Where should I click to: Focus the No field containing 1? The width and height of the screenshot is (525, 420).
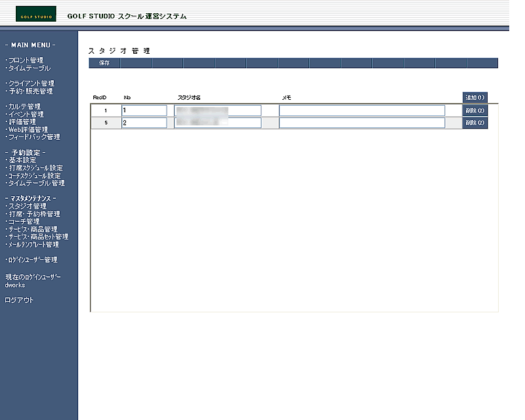[144, 110]
